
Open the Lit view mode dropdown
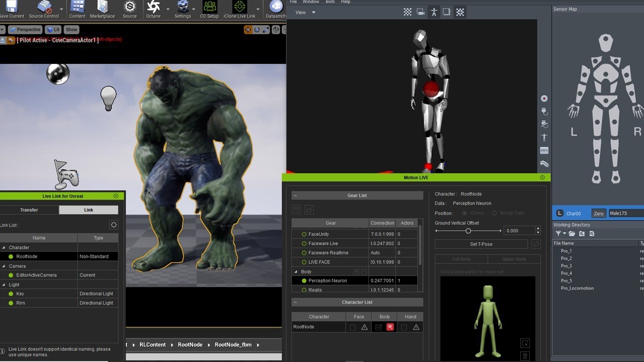click(x=53, y=30)
